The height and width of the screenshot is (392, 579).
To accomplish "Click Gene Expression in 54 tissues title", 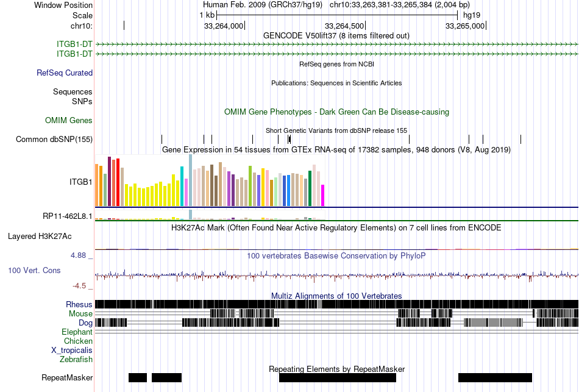I will (336, 149).
